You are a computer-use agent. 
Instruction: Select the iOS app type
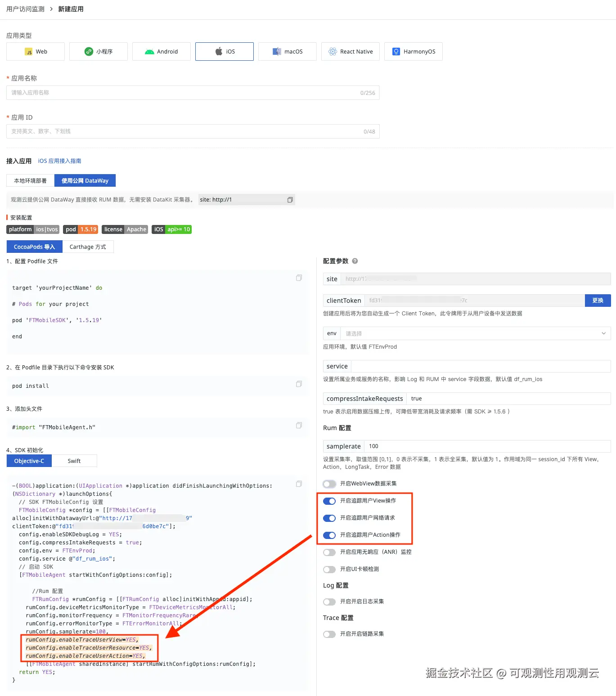(225, 52)
